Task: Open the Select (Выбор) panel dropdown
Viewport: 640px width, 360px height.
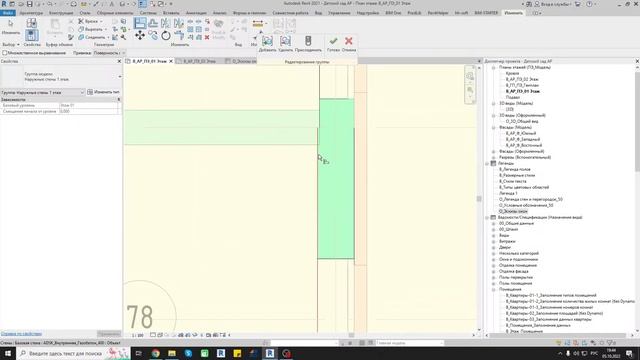Action: click(x=11, y=44)
